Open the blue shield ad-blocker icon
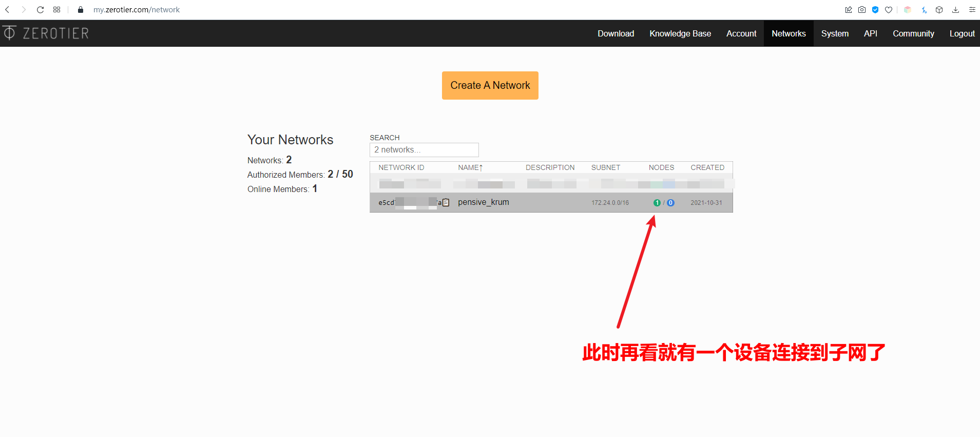The width and height of the screenshot is (980, 437). [x=875, y=10]
